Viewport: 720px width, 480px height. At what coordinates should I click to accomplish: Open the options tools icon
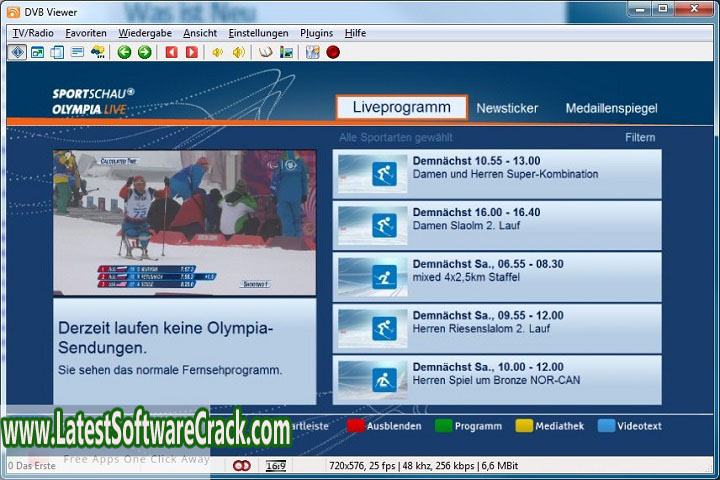(x=313, y=52)
